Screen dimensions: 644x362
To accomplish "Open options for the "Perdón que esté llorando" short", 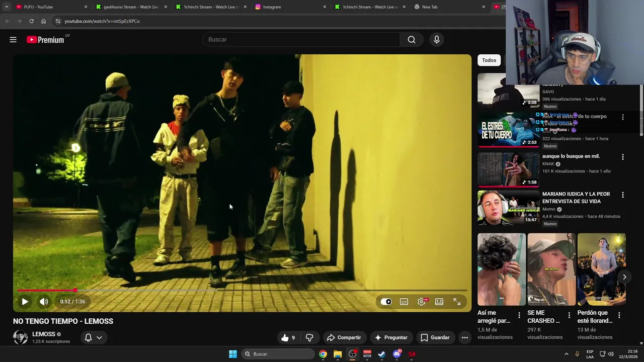I will [x=619, y=315].
